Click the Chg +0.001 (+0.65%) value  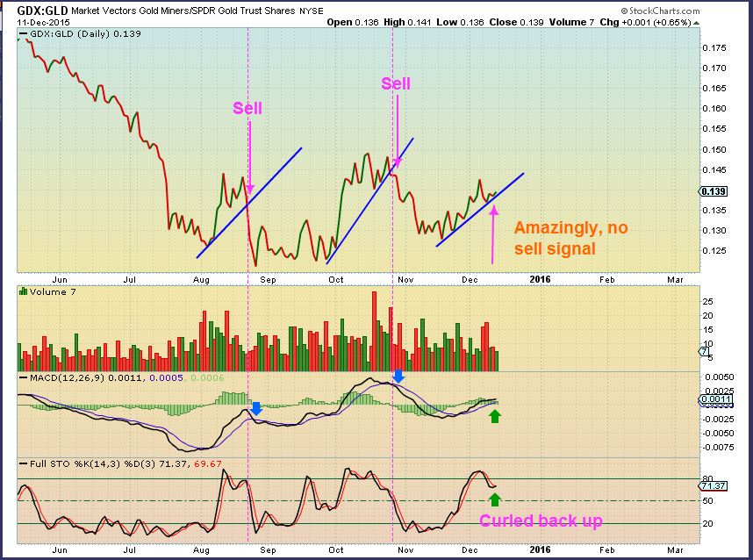click(645, 22)
